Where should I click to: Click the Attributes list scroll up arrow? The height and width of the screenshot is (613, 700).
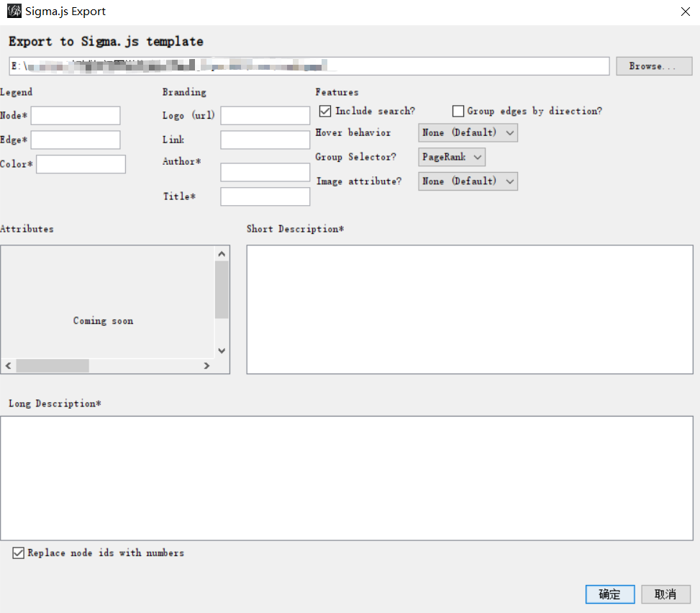(x=222, y=253)
